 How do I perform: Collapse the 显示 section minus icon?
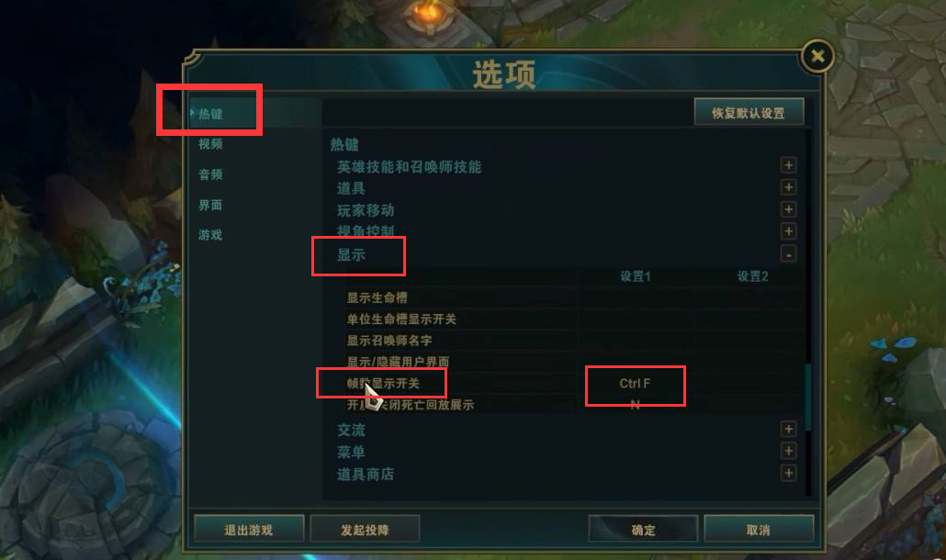788,254
